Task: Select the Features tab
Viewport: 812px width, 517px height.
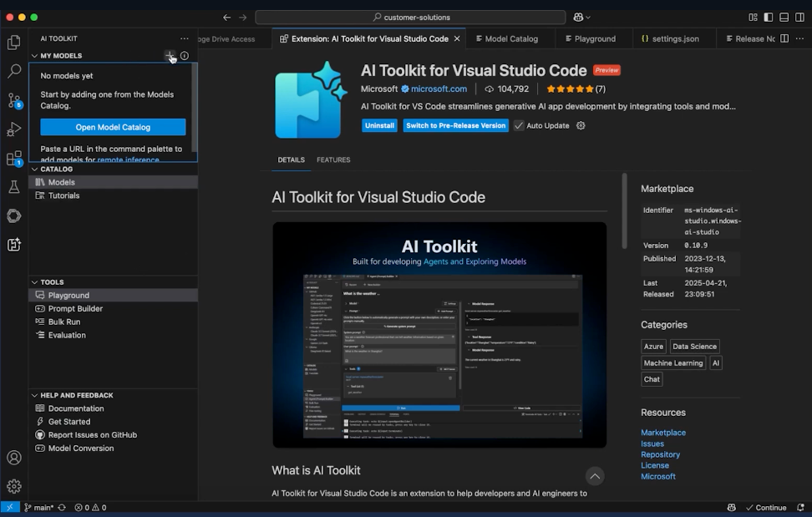Action: [x=333, y=160]
